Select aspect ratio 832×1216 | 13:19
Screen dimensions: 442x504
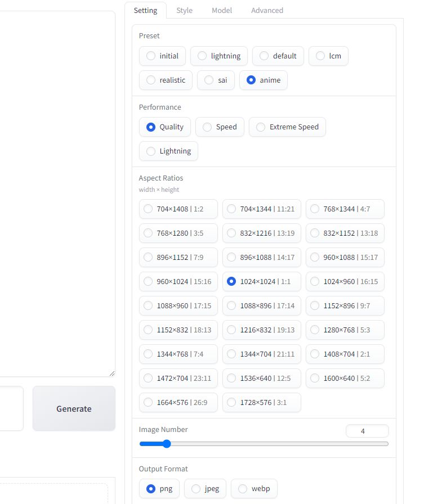261,233
